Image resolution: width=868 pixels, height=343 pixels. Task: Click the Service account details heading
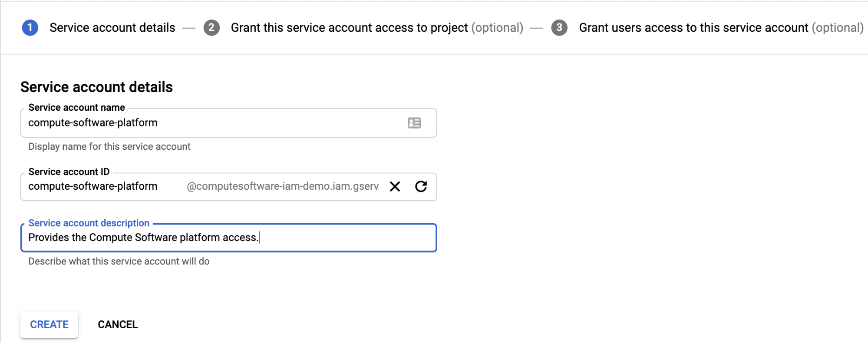pyautogui.click(x=96, y=87)
